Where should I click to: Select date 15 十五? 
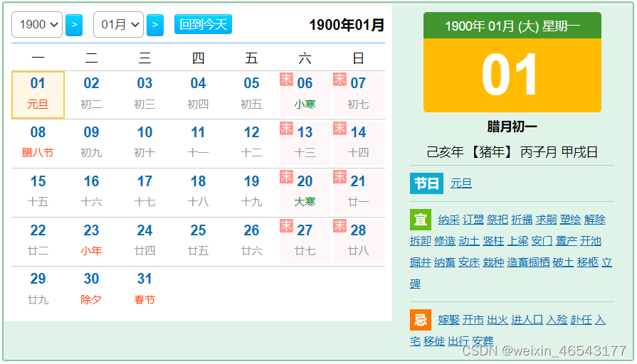point(38,193)
